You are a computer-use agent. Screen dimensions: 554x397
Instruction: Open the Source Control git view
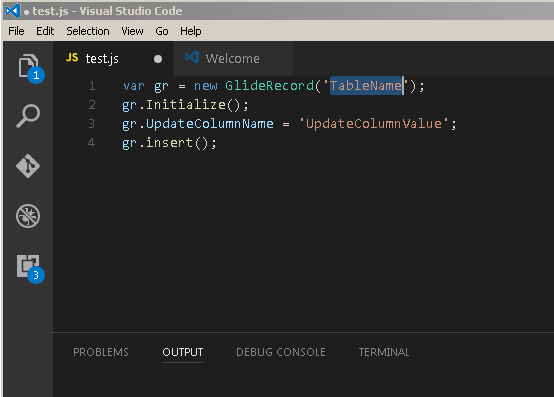(28, 166)
